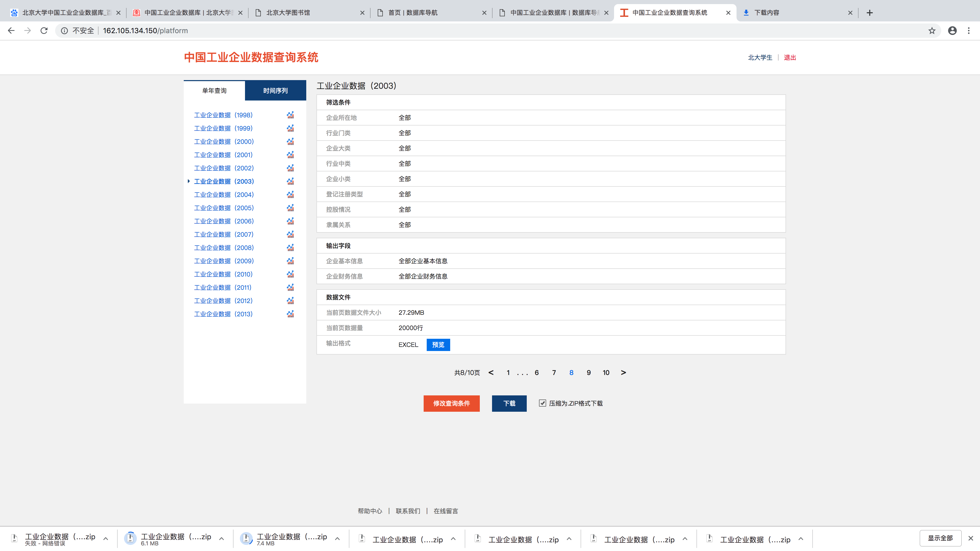Click chart icon beside 工业企业数据 (2005)
Viewport: 980px width, 551px height.
tap(290, 208)
